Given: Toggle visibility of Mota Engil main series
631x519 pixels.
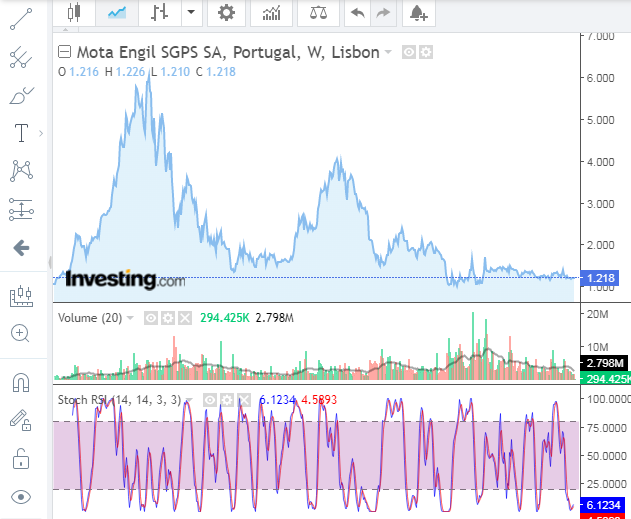Looking at the screenshot, I should [408, 52].
